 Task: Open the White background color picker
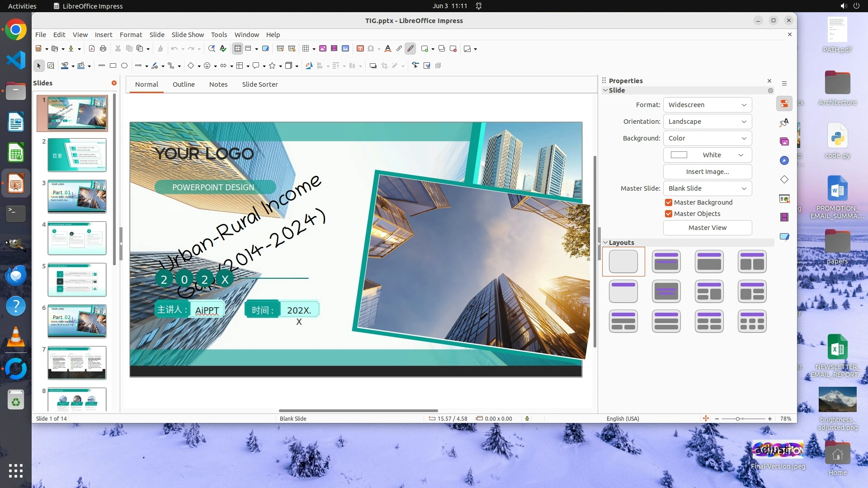707,155
